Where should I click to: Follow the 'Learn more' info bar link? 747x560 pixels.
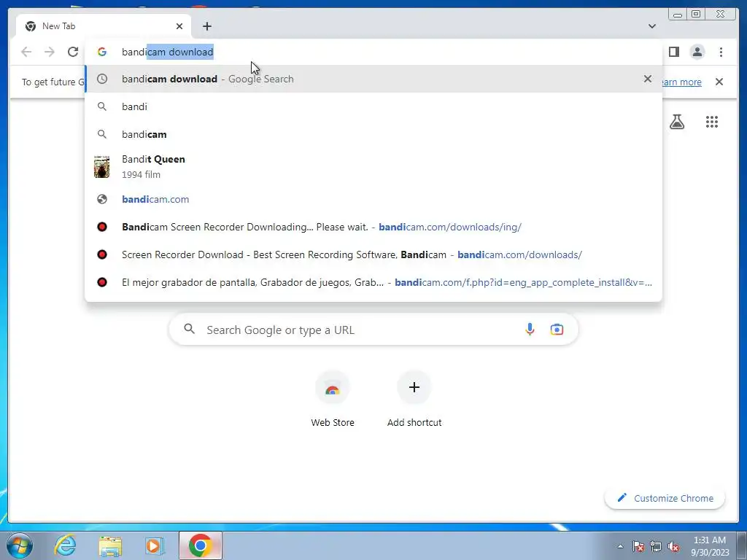(x=681, y=82)
